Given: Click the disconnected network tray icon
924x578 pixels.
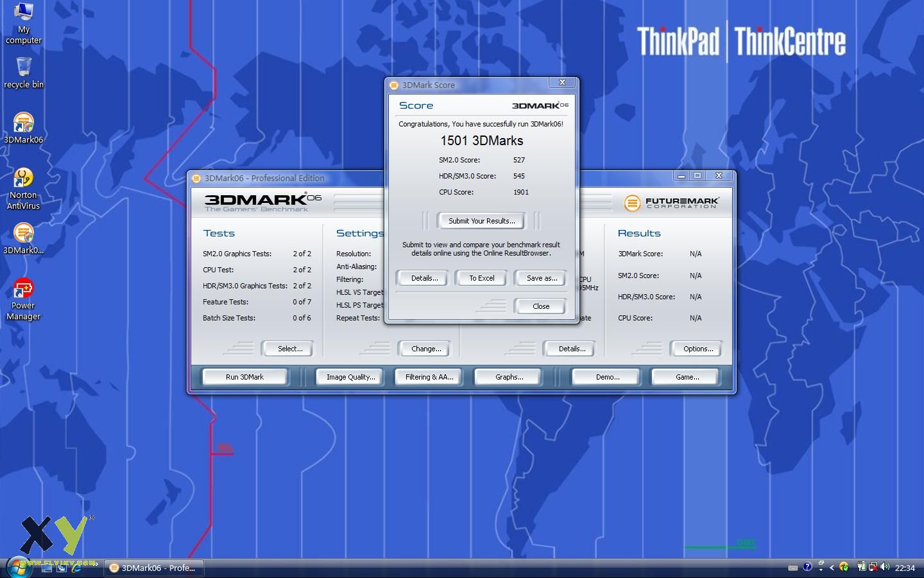Looking at the screenshot, I should coord(873,566).
